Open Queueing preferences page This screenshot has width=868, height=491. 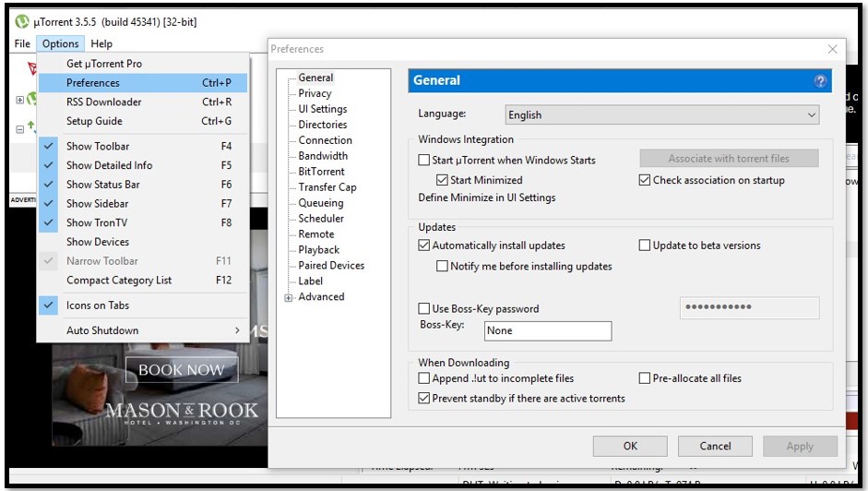(x=320, y=203)
